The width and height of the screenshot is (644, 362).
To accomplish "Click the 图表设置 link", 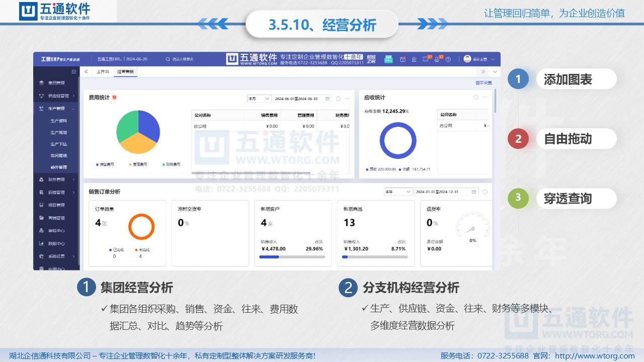I will (x=484, y=83).
